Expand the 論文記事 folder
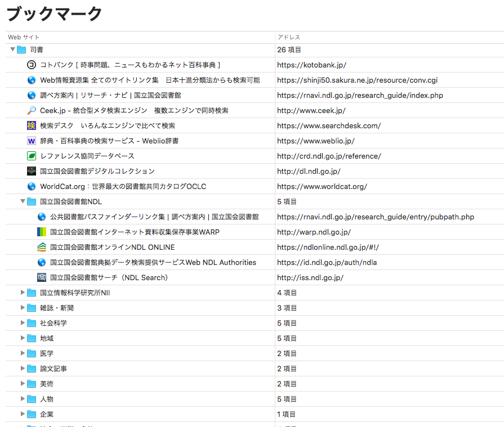Viewport: 504px width, 427px height. pyautogui.click(x=23, y=368)
